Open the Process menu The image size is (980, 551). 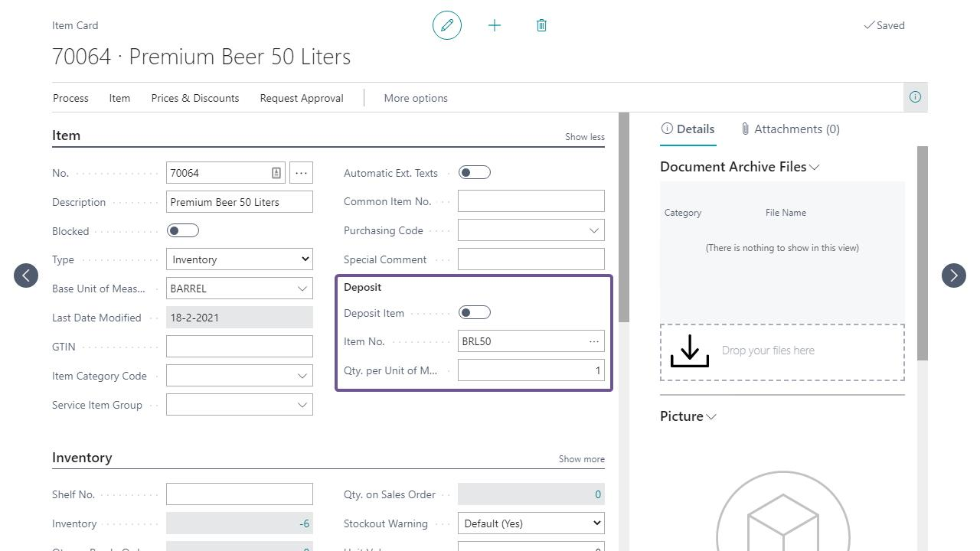[70, 98]
